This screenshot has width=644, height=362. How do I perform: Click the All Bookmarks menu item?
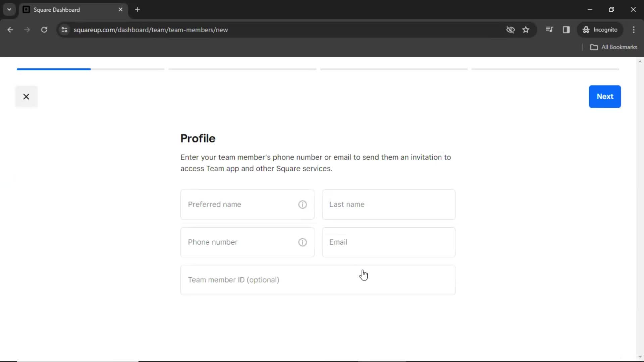pos(614,47)
